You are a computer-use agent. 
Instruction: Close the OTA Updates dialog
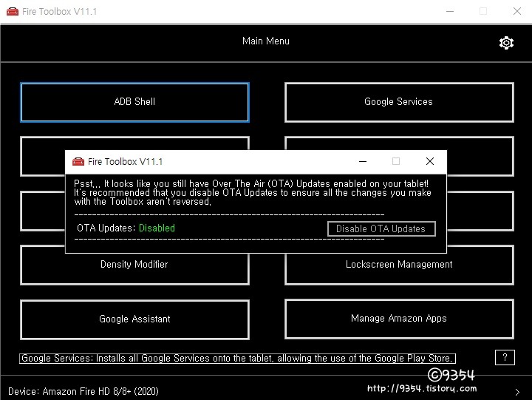(x=430, y=161)
